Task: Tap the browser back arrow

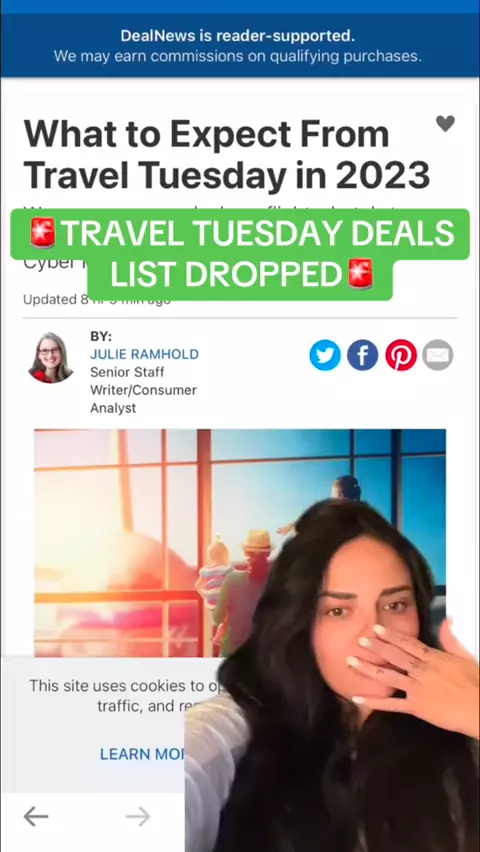Action: [x=36, y=816]
